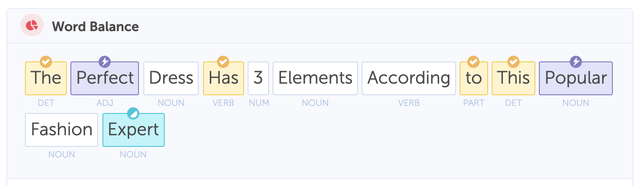The height and width of the screenshot is (186, 644).
Task: Click the checkmark badge above 'Has'
Action: point(223,61)
